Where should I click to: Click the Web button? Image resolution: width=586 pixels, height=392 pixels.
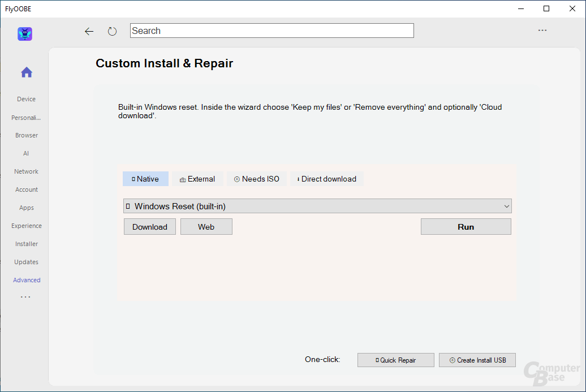coord(206,227)
